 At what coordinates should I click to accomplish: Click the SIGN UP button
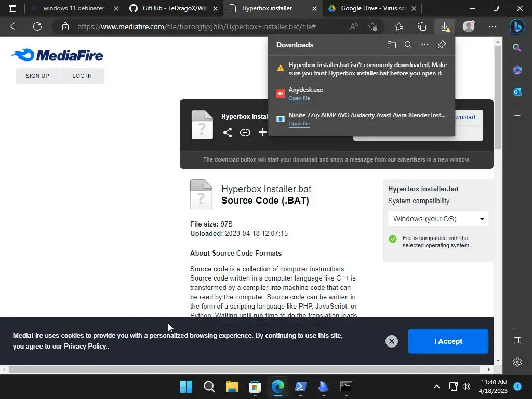37,76
